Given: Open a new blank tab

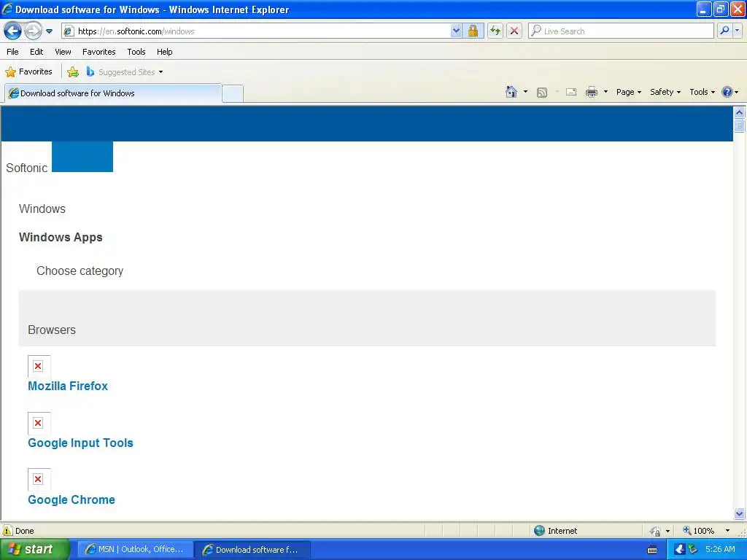Looking at the screenshot, I should pos(233,94).
